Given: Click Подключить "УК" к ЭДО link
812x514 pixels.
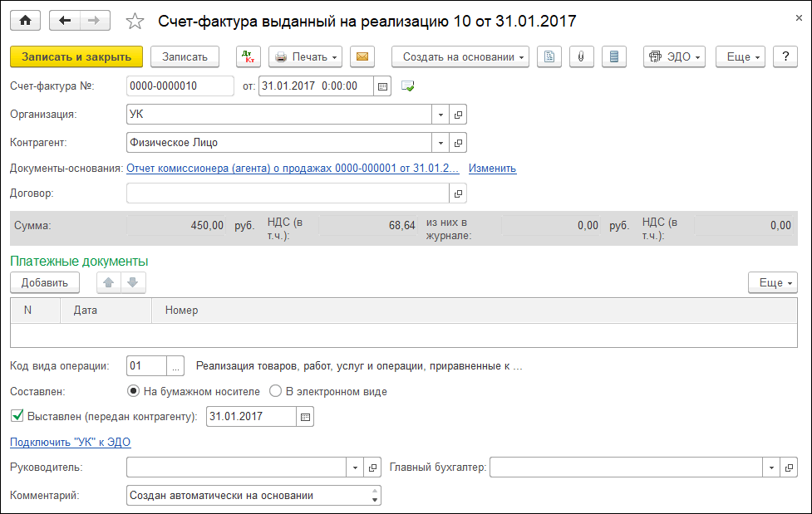Looking at the screenshot, I should tap(71, 442).
